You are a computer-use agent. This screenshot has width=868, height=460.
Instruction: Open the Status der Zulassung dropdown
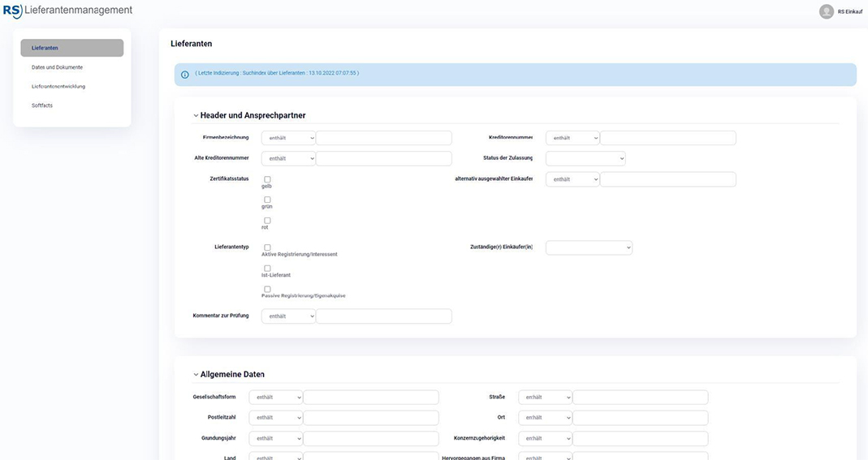point(585,158)
